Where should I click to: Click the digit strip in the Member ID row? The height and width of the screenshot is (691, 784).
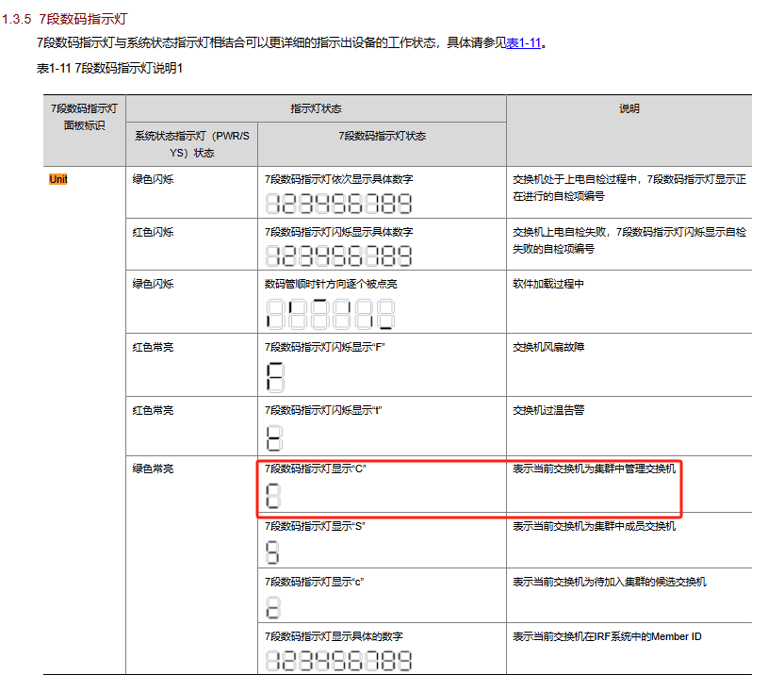(x=338, y=661)
